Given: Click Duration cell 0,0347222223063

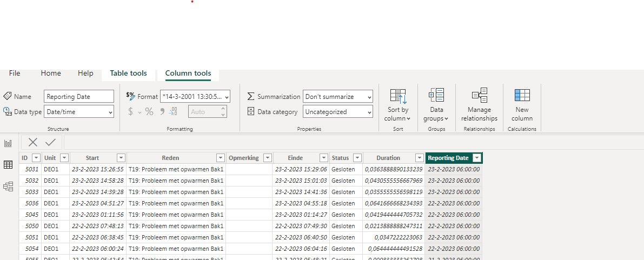Looking at the screenshot, I should click(x=394, y=237).
